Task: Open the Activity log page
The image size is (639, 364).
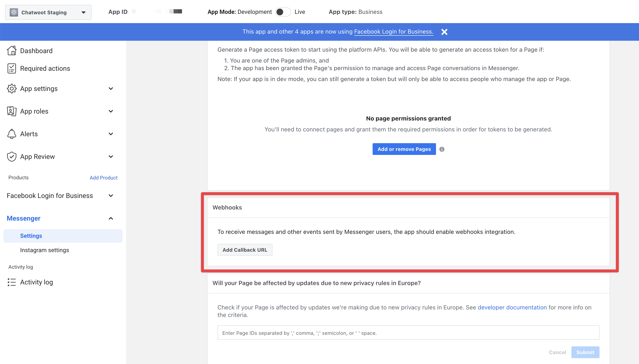Action: [37, 282]
